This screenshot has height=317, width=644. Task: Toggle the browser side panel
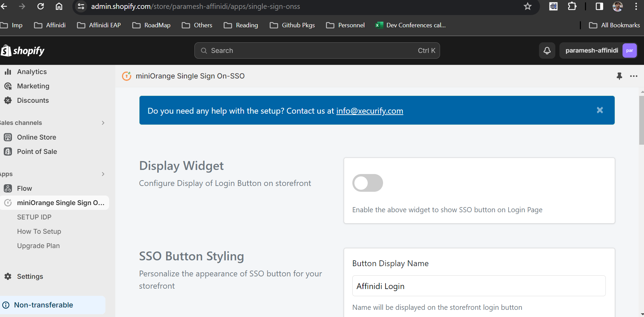pos(599,6)
